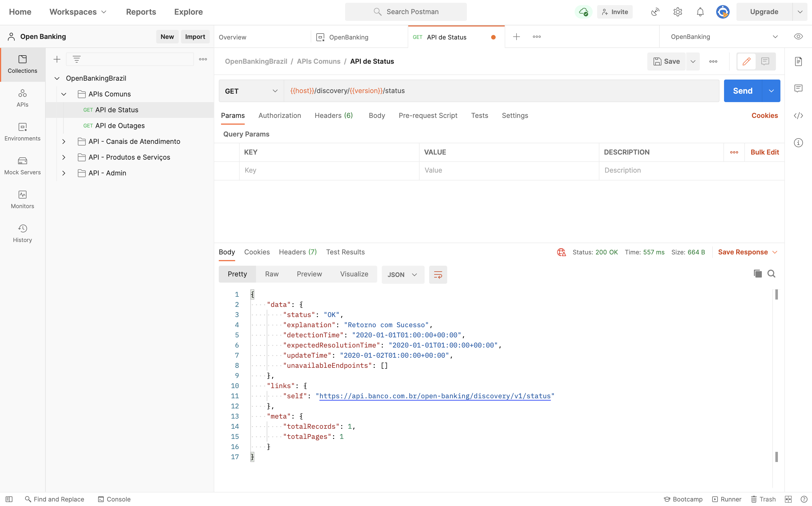Toggle environment quick look eye icon
This screenshot has height=506, width=812.
[798, 36]
